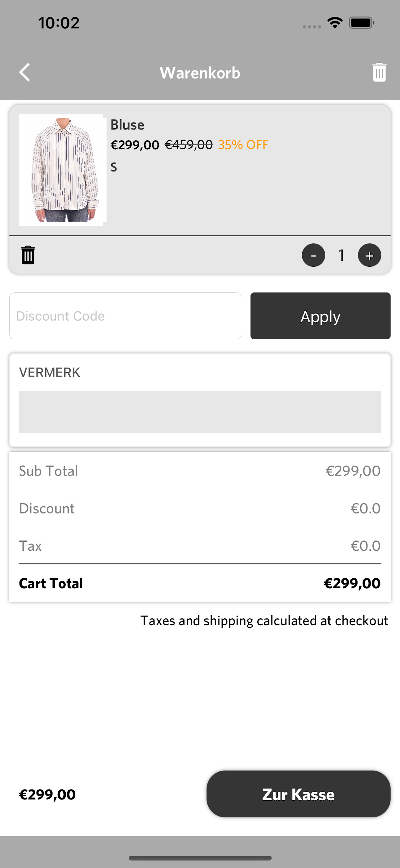The image size is (400, 868).
Task: Remove Bluse item using trash icon
Action: pyautogui.click(x=28, y=255)
